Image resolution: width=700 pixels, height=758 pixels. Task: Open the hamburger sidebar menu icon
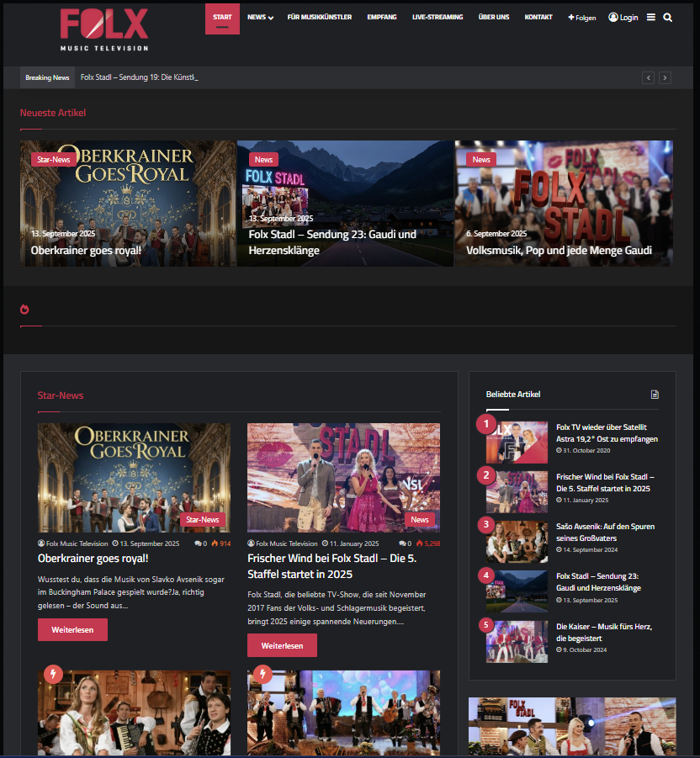[x=651, y=18]
